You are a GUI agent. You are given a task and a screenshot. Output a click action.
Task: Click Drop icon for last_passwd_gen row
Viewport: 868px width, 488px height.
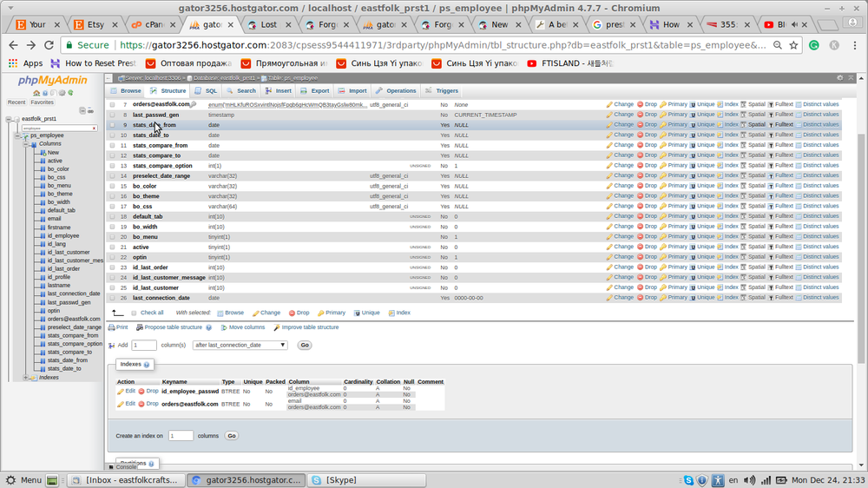pos(640,115)
